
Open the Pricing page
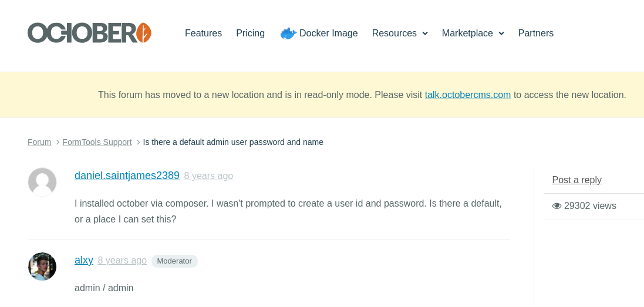pyautogui.click(x=250, y=33)
